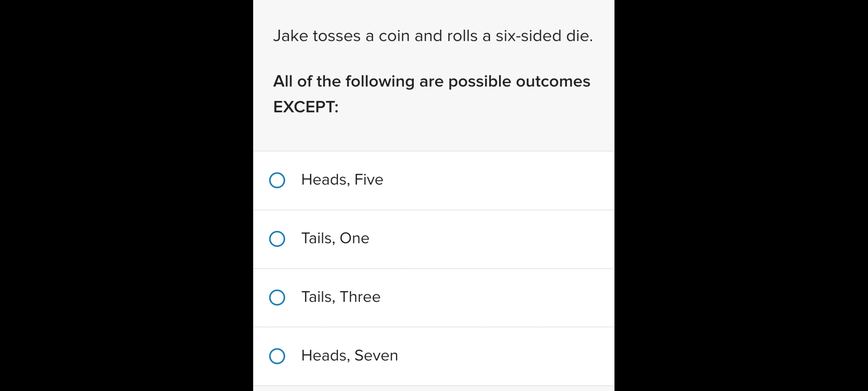868x391 pixels.
Task: Select the Tails, Three radio button
Action: [x=277, y=297]
